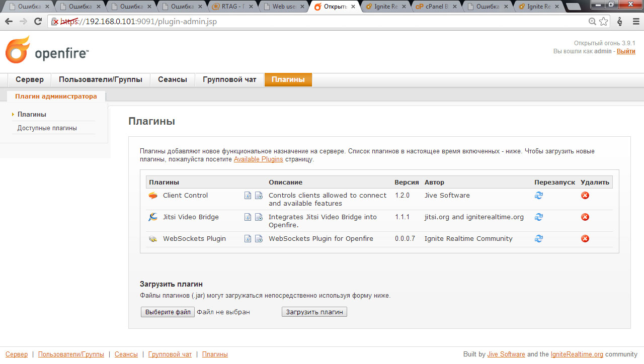Click the zoom magnifier icon in address bar

(x=593, y=22)
